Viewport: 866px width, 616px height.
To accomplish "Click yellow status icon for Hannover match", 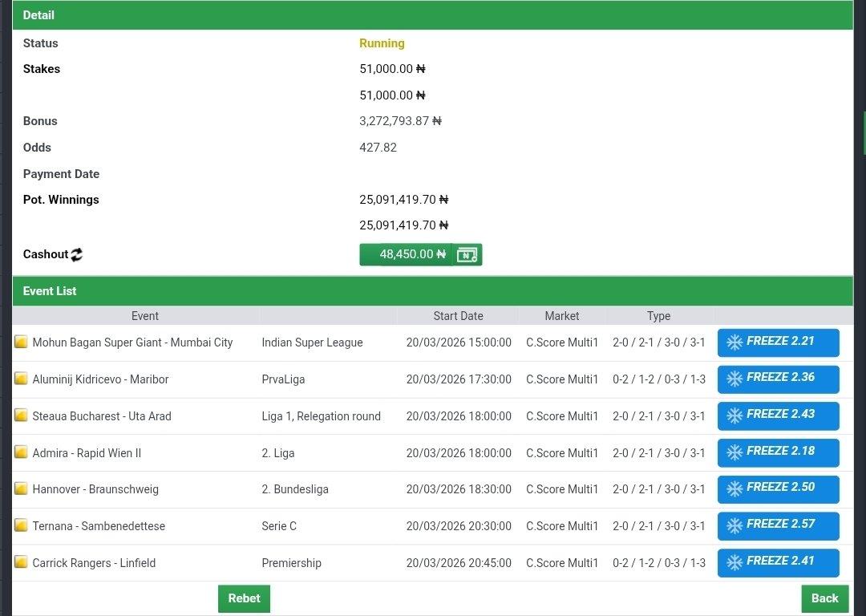I will click(21, 488).
